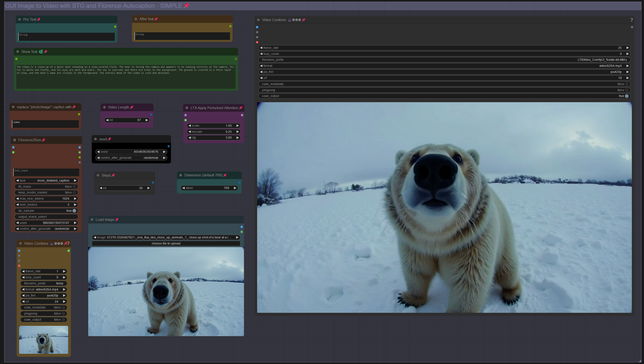Click the pin icon next to After text
The image size is (644, 364).
(x=156, y=19)
